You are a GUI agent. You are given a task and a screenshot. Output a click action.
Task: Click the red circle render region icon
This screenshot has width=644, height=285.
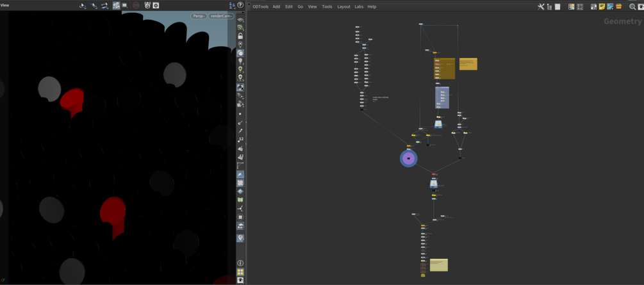pyautogui.click(x=136, y=6)
